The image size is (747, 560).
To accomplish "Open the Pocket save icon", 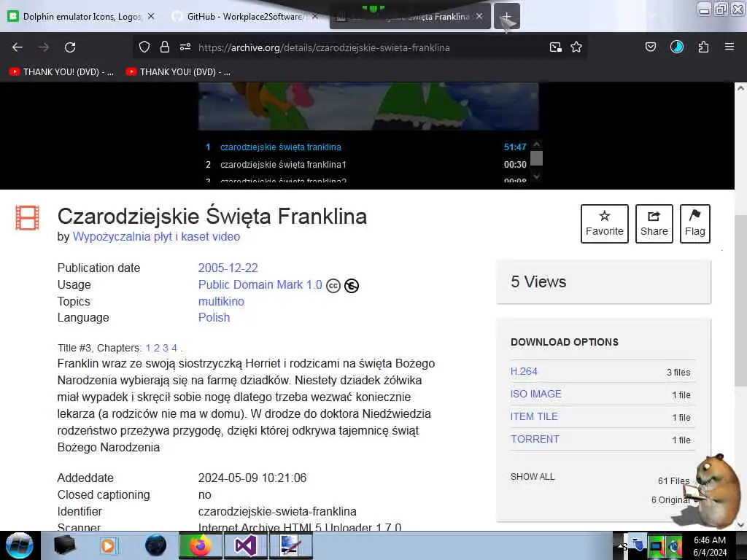I will point(650,47).
